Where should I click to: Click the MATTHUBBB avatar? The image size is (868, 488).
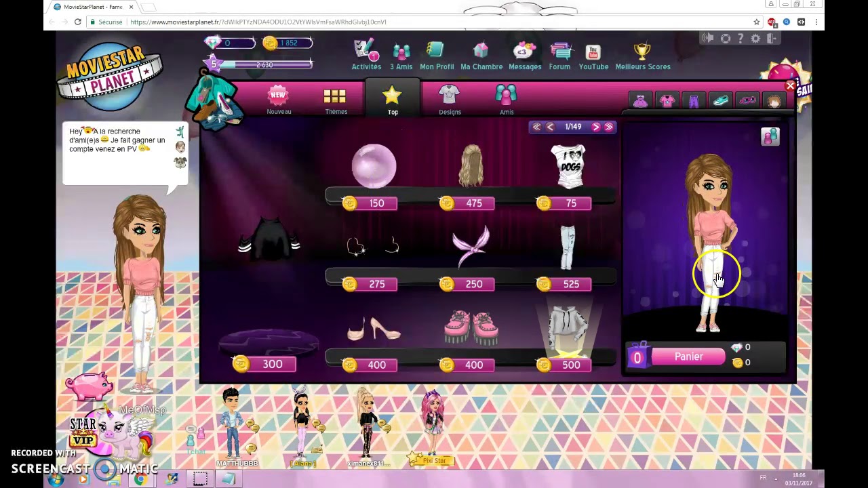point(233,424)
